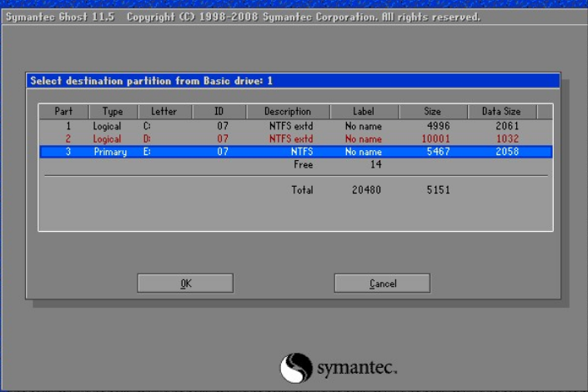Click the Cancel button
588x392 pixels.
point(382,284)
